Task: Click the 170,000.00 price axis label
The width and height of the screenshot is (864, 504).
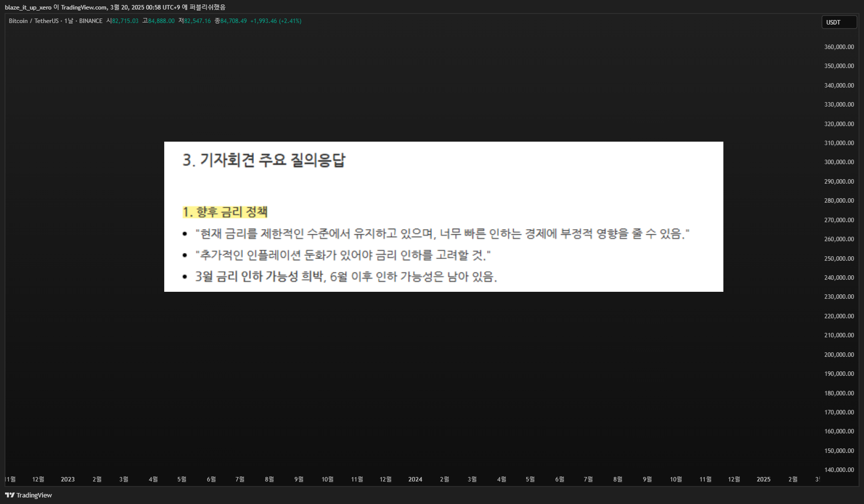Action: tap(839, 412)
